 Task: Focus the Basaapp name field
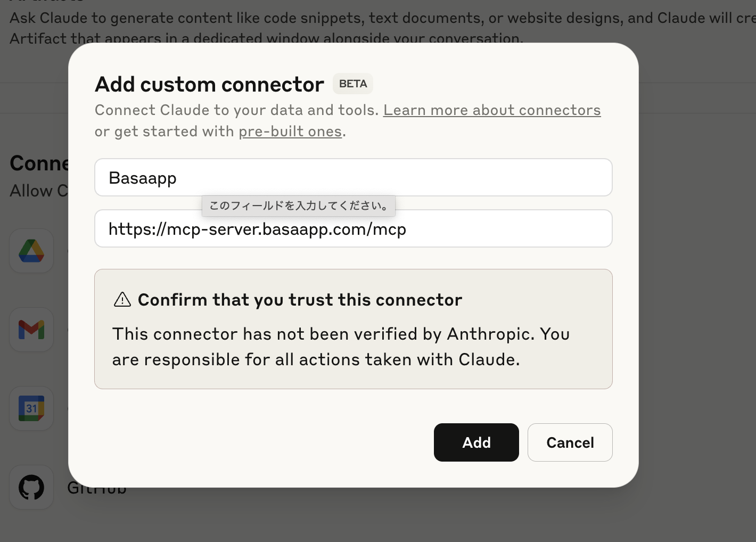354,177
